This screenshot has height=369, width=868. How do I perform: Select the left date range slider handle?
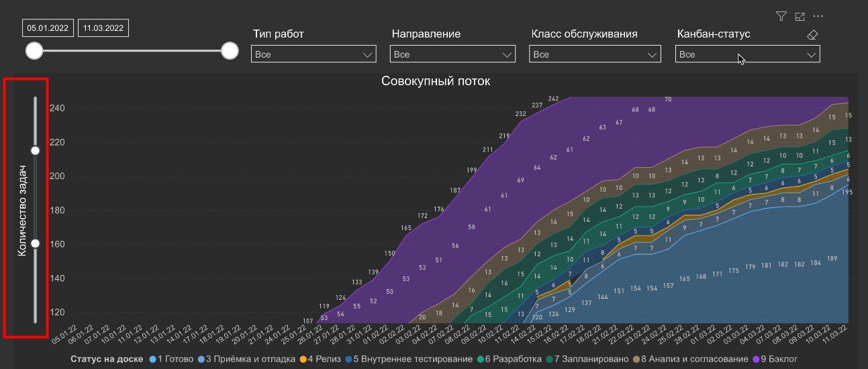pyautogui.click(x=34, y=50)
